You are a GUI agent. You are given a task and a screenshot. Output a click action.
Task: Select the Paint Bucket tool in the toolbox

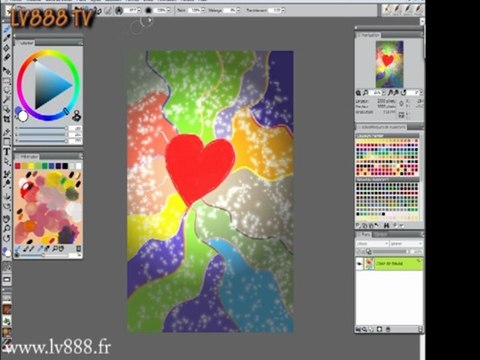(7, 48)
